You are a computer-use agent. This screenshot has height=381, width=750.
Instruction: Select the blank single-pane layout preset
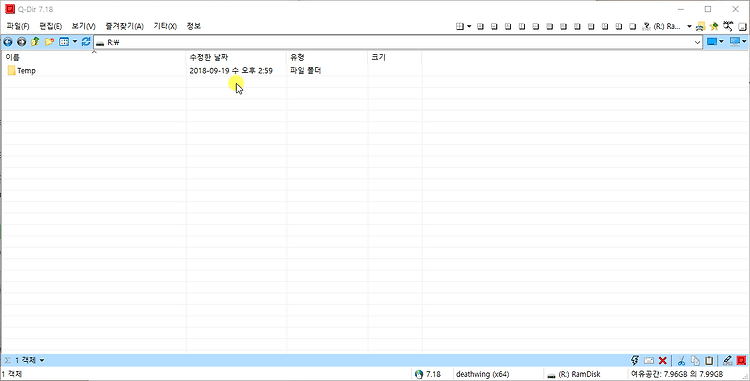coord(633,26)
